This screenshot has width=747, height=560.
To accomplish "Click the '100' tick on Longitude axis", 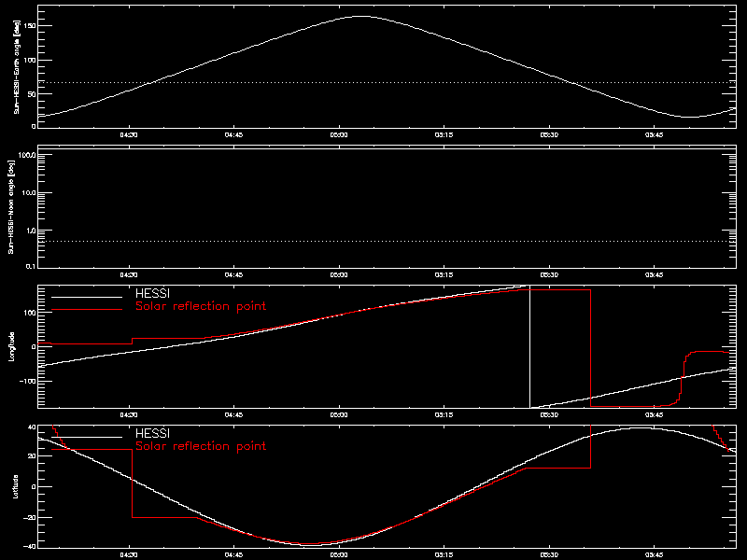I will pyautogui.click(x=30, y=313).
